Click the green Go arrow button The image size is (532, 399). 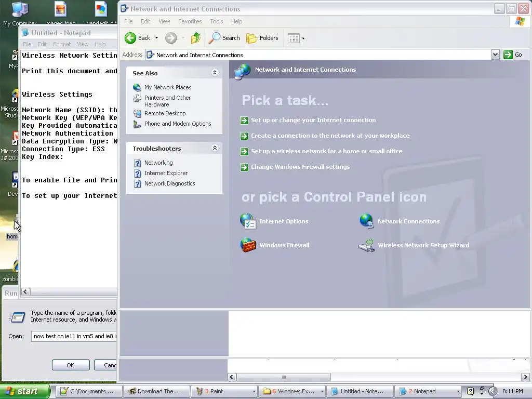(x=508, y=55)
